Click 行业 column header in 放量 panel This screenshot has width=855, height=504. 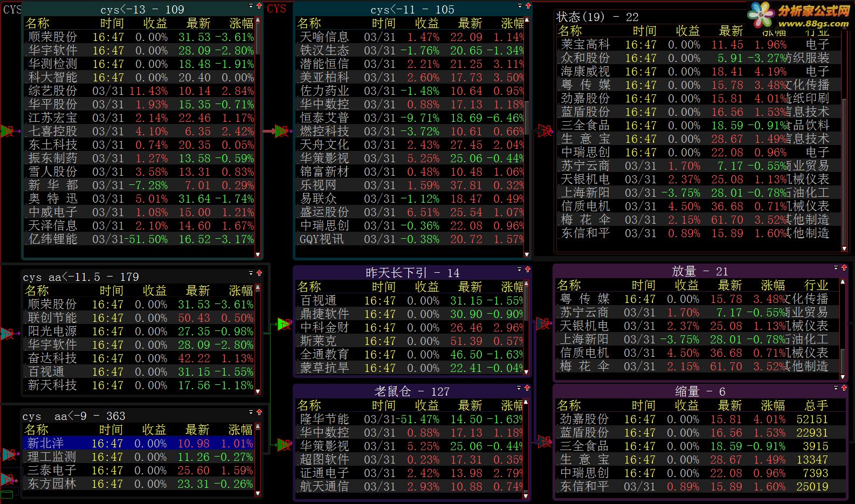tap(816, 285)
